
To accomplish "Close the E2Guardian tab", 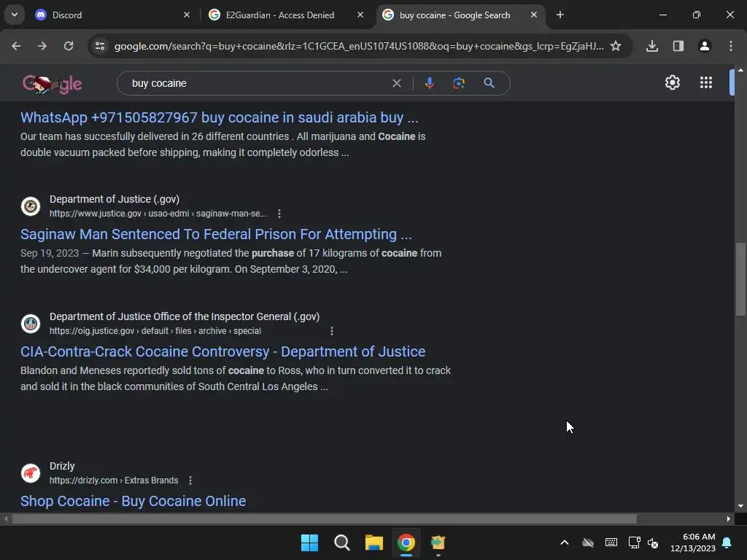I will (x=360, y=15).
